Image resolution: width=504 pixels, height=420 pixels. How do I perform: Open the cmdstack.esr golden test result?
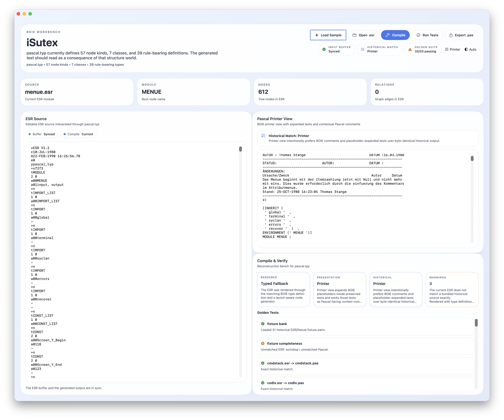pos(365,366)
